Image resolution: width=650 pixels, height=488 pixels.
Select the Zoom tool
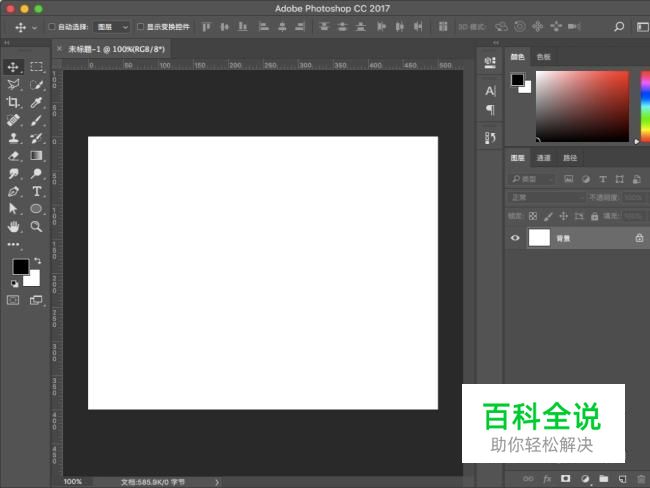click(x=36, y=227)
